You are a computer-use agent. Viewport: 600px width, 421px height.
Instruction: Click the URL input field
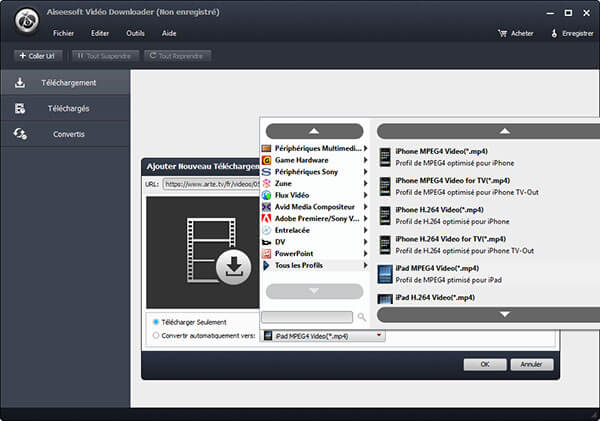pyautogui.click(x=210, y=184)
